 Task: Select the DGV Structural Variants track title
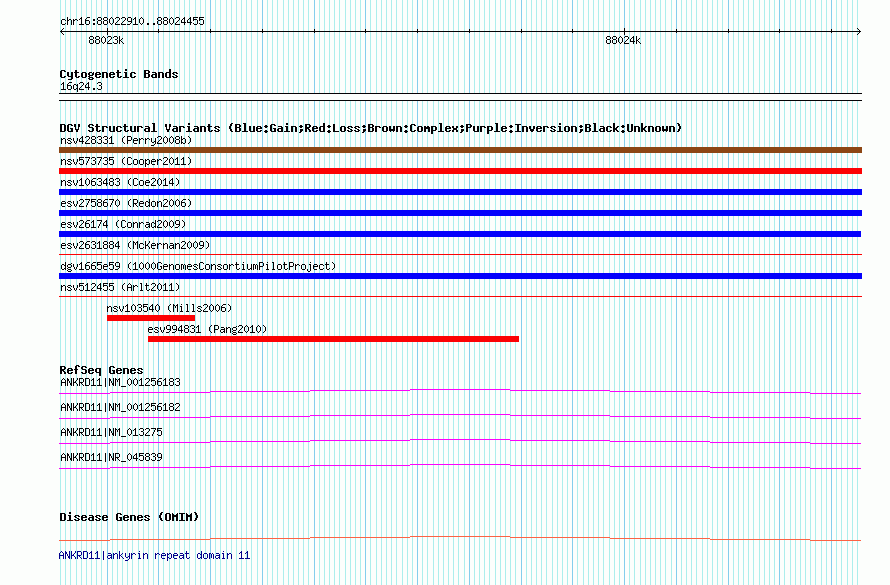(371, 128)
